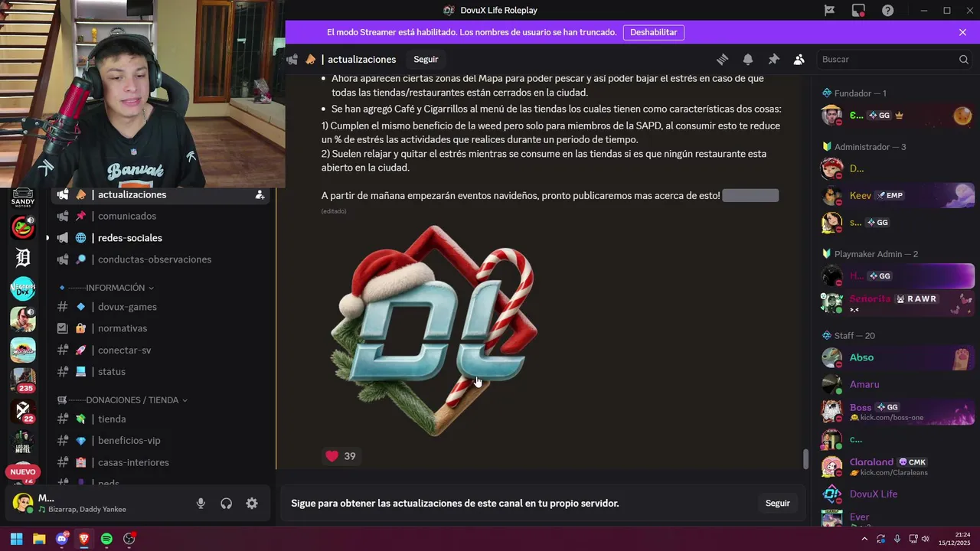Image resolution: width=980 pixels, height=551 pixels.
Task: Click the message scrollbar thumb
Action: click(x=805, y=459)
